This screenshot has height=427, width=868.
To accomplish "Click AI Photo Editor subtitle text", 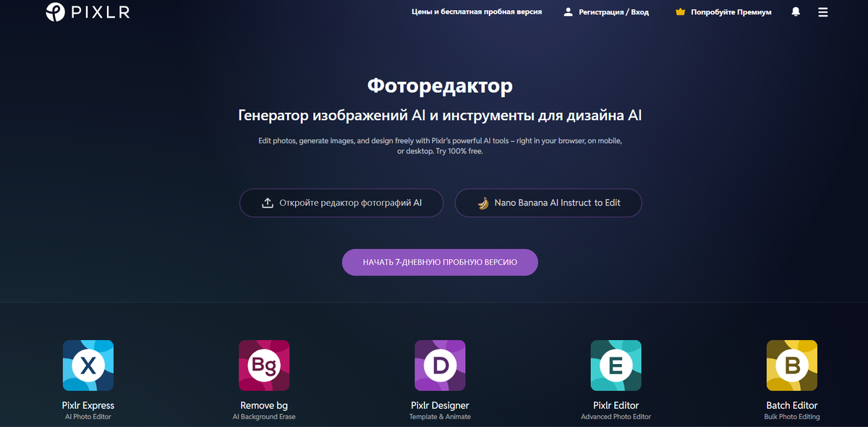I will [x=88, y=417].
